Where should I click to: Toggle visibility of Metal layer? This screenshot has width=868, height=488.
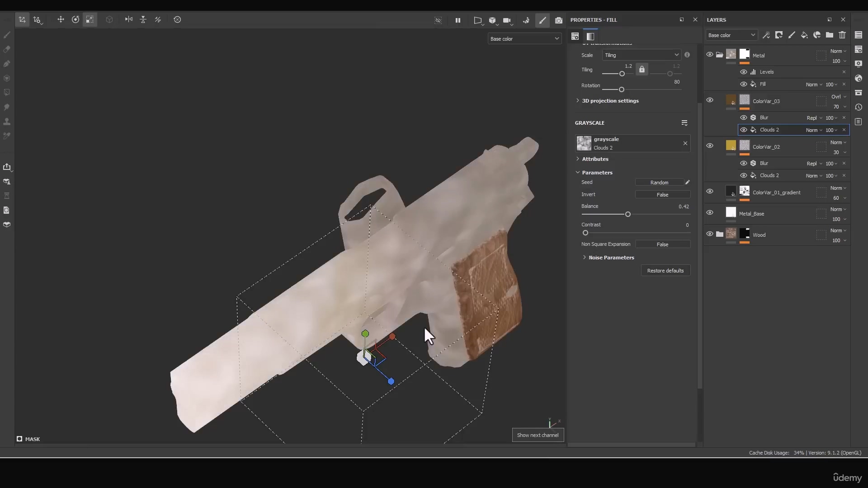coord(709,55)
